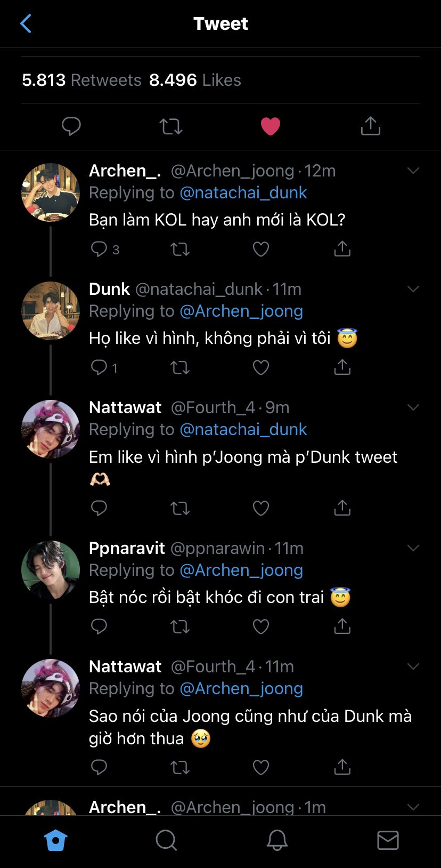Unlike the main tweet via red heart
The image size is (441, 868).
(x=270, y=126)
